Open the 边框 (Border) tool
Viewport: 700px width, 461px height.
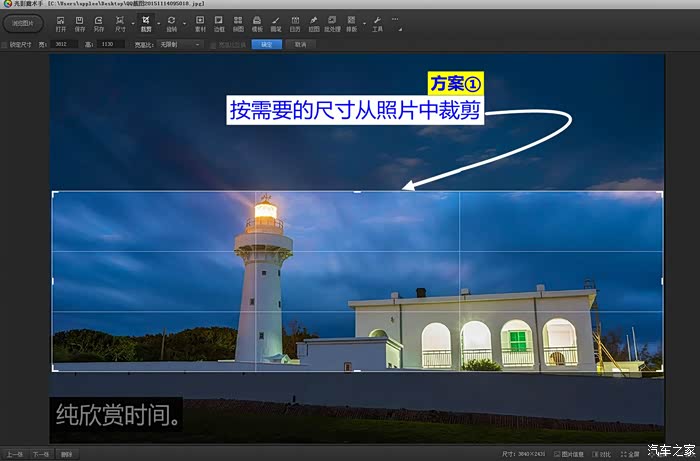pyautogui.click(x=219, y=23)
